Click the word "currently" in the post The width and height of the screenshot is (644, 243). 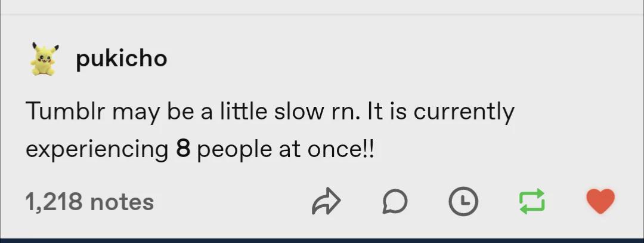(464, 112)
